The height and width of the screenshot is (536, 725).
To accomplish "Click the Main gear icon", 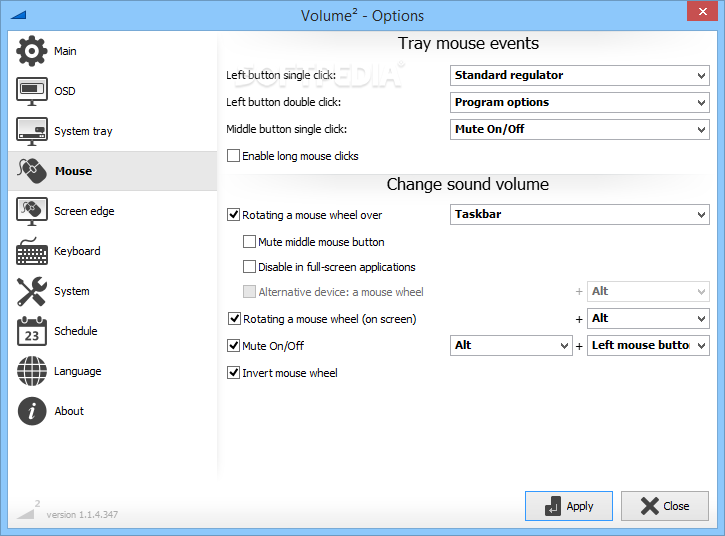I will (31, 51).
